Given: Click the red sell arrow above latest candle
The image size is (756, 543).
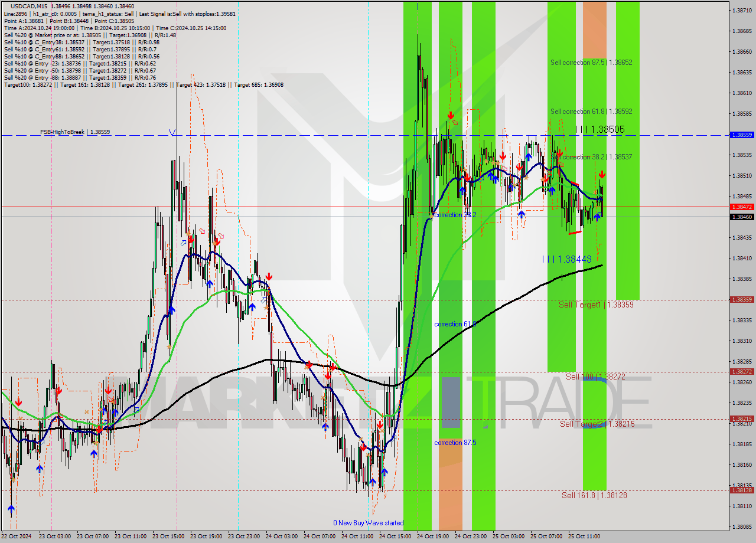Looking at the screenshot, I should [601, 174].
